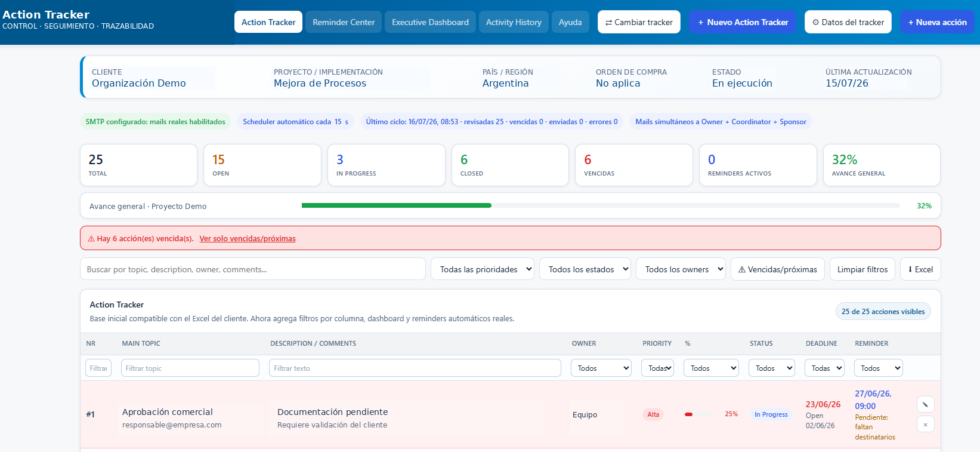Open the Todos los owners dropdown
980x452 pixels.
click(681, 269)
